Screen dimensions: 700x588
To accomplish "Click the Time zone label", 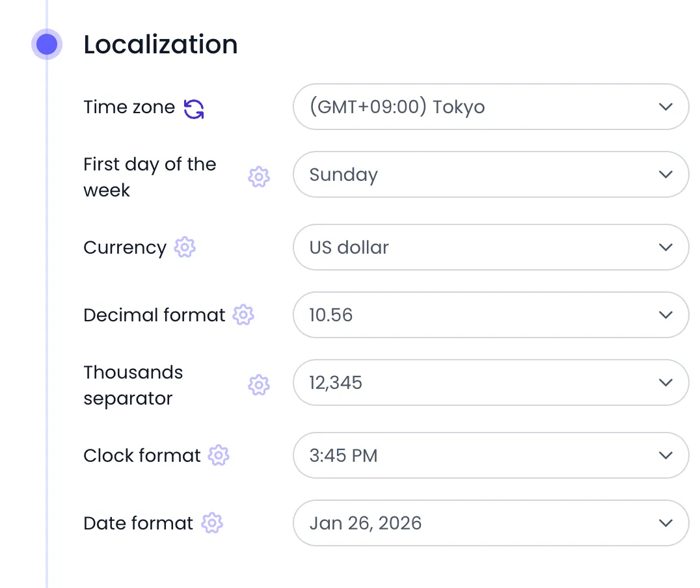I will point(129,107).
